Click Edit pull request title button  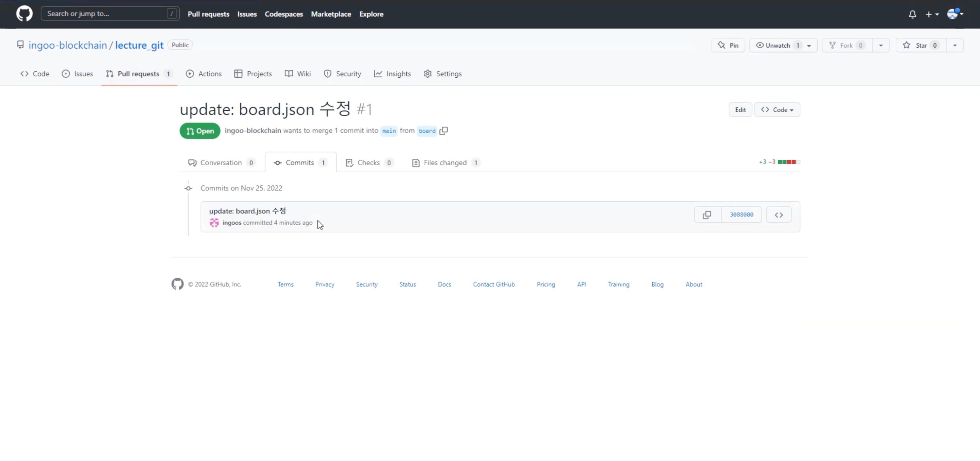[x=740, y=110]
